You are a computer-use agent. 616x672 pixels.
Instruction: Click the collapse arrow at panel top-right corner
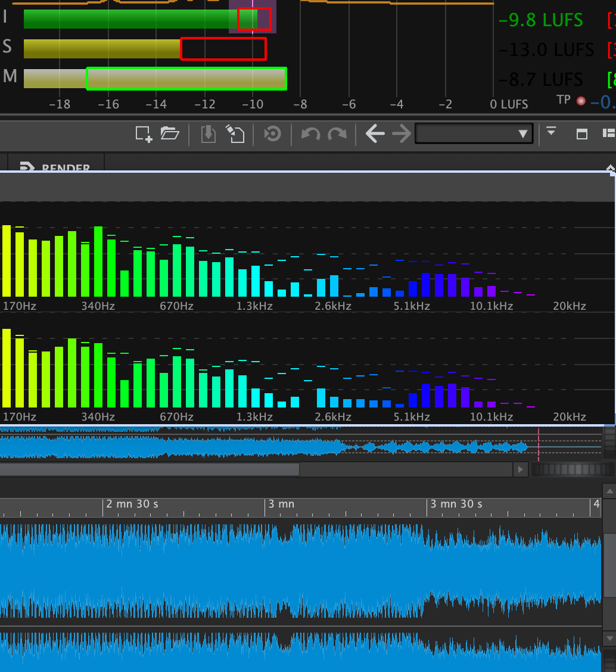click(611, 169)
